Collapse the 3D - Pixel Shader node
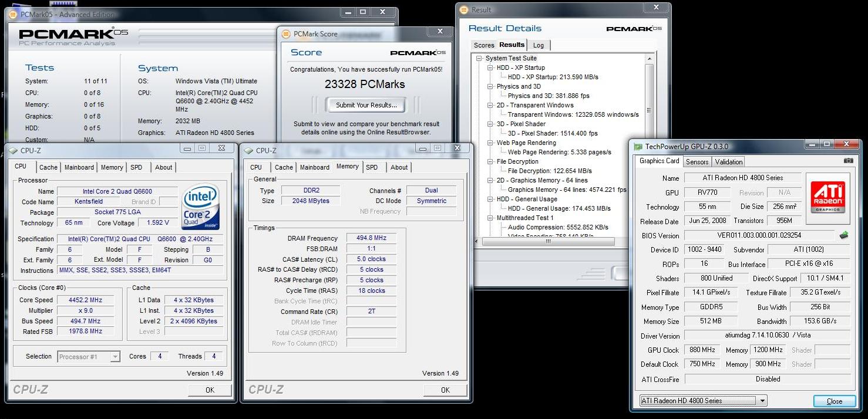 click(490, 124)
